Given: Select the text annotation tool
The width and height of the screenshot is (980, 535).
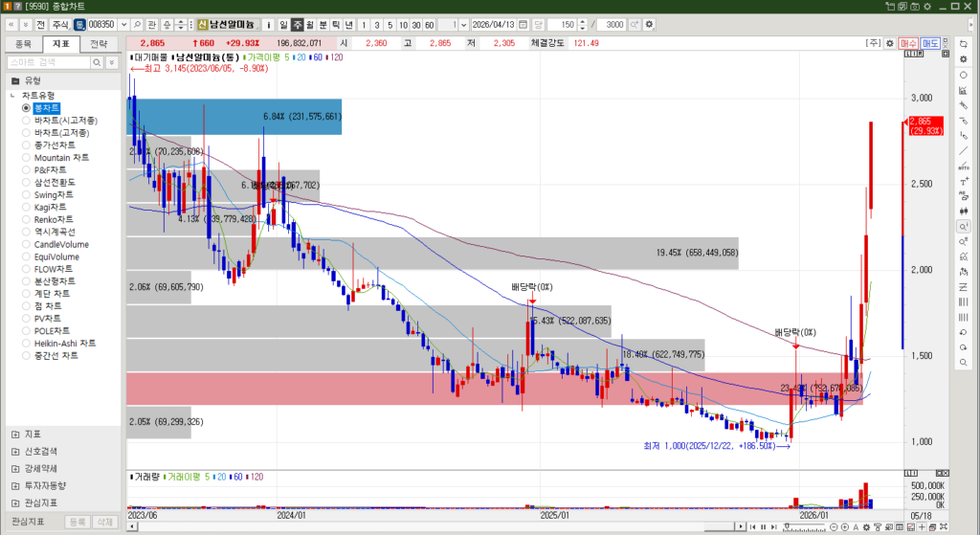Looking at the screenshot, I should click(963, 181).
